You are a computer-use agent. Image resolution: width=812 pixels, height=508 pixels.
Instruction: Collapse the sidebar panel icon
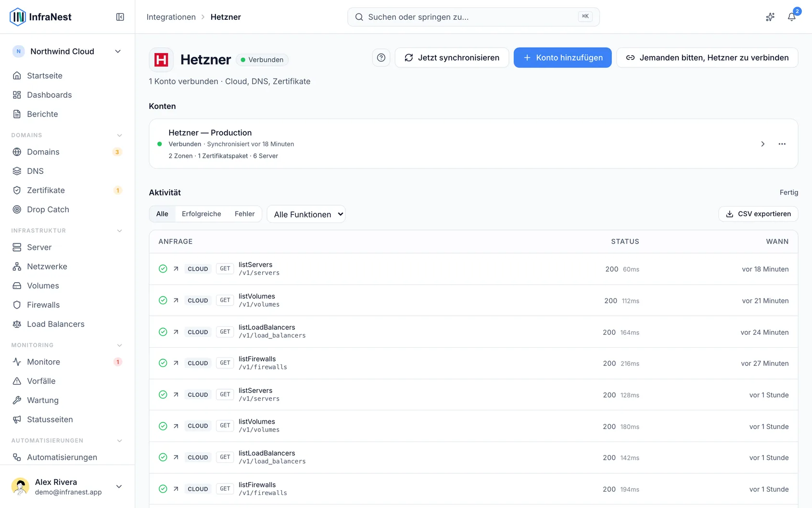click(120, 17)
